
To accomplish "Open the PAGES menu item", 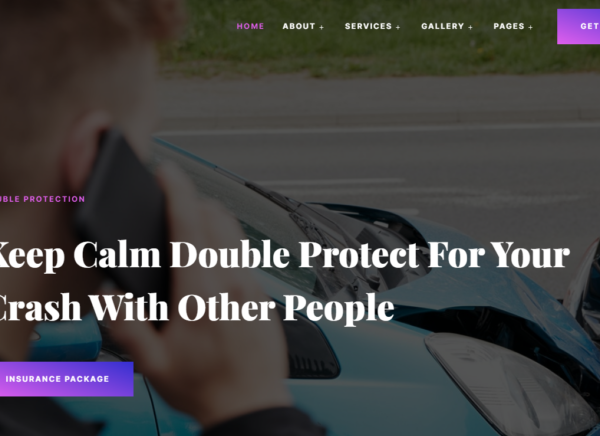I will click(509, 26).
